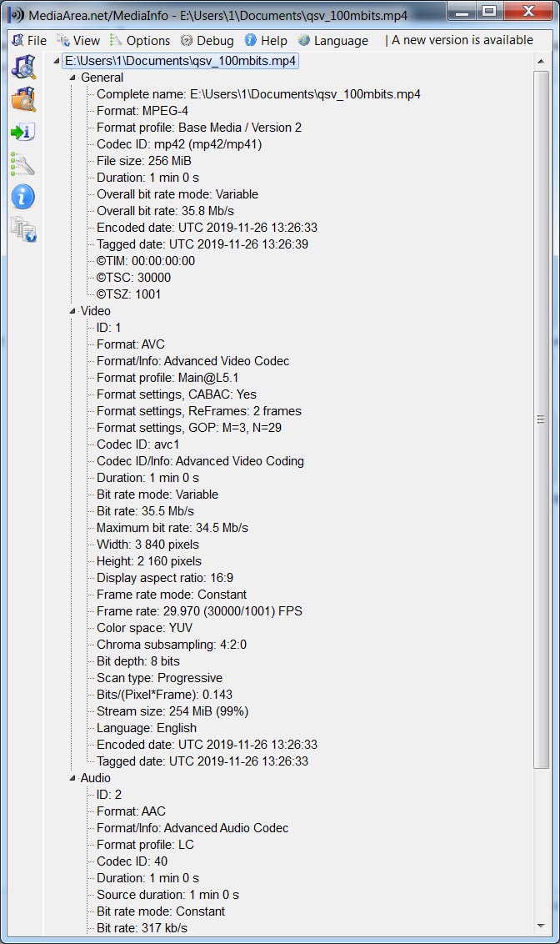Click the scrollbar up arrow
Viewport: 560px width, 944px height.
[x=541, y=62]
